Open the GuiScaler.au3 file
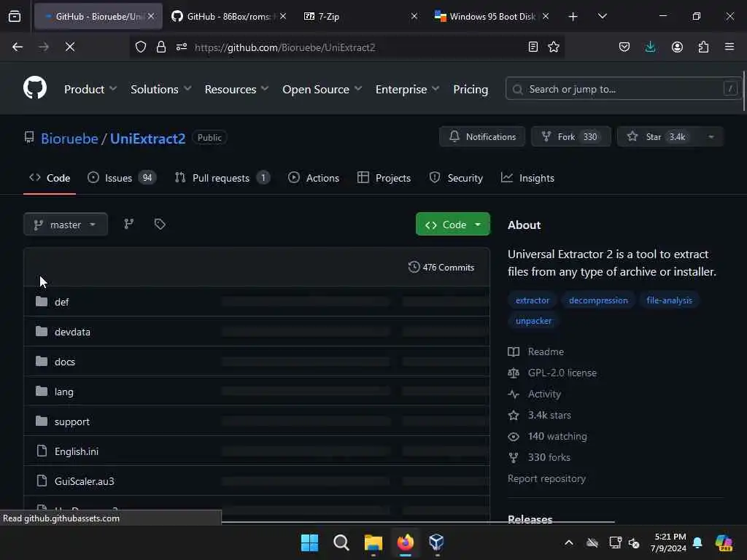The width and height of the screenshot is (747, 560). point(85,481)
